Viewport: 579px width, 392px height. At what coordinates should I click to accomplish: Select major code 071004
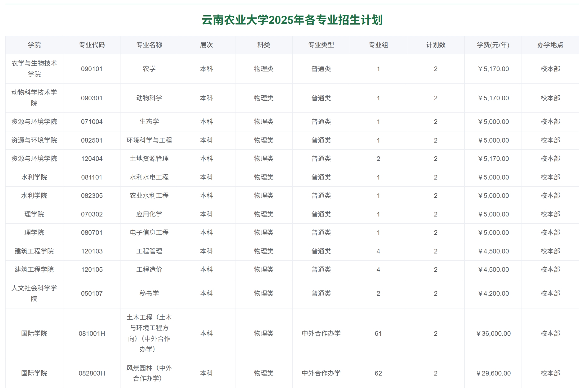[x=92, y=122]
